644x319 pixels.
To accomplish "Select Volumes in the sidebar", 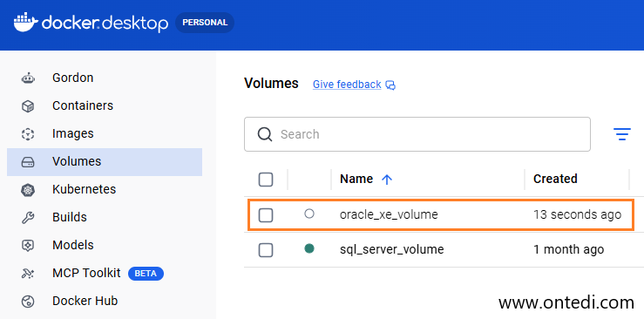I will click(105, 162).
